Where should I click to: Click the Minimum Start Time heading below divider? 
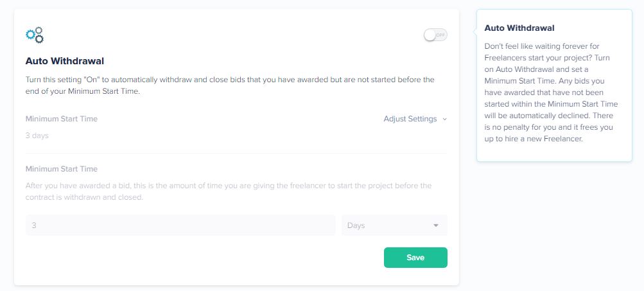(62, 169)
